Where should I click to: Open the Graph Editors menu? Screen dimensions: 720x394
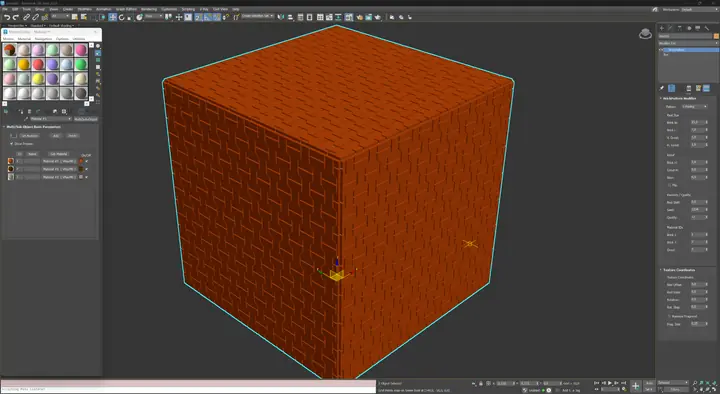click(126, 9)
